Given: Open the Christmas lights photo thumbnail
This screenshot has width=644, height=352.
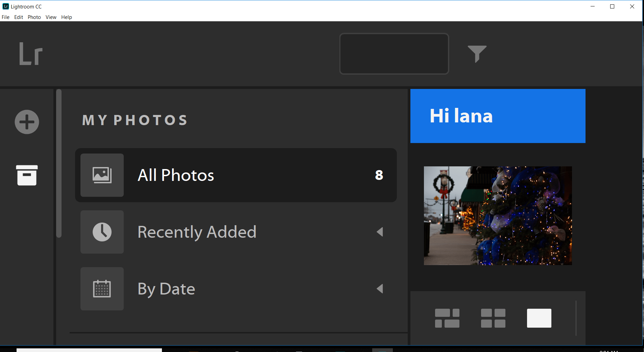Looking at the screenshot, I should (x=497, y=215).
